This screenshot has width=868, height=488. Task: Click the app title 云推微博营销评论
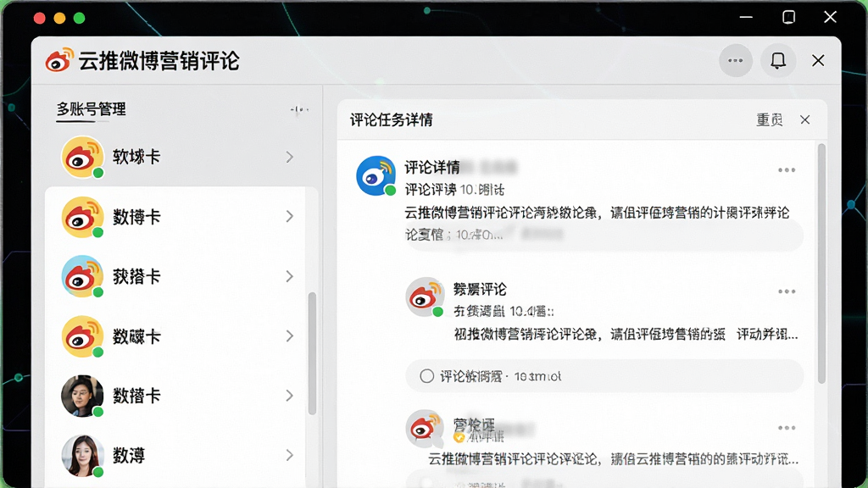[159, 60]
